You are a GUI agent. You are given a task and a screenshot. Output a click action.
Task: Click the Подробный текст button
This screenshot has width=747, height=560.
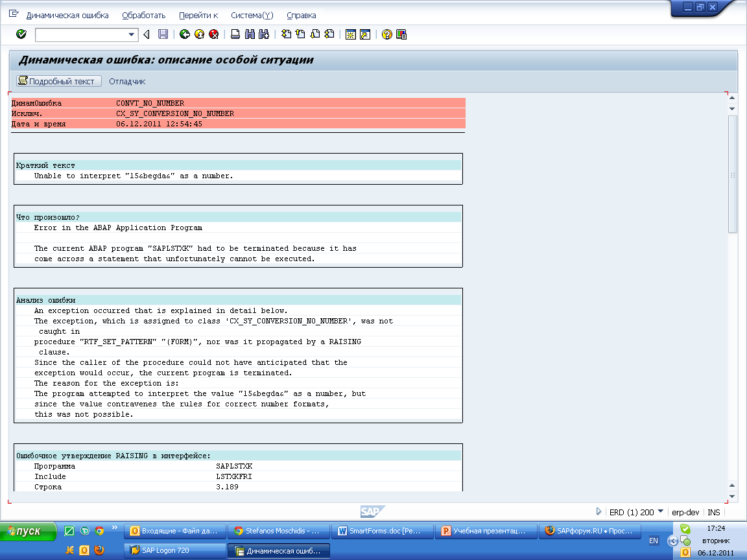(x=59, y=81)
